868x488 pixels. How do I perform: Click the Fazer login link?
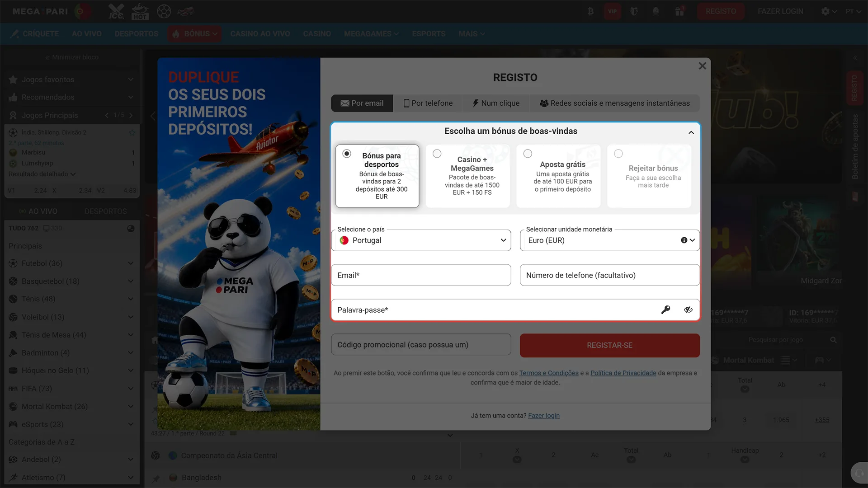click(544, 416)
